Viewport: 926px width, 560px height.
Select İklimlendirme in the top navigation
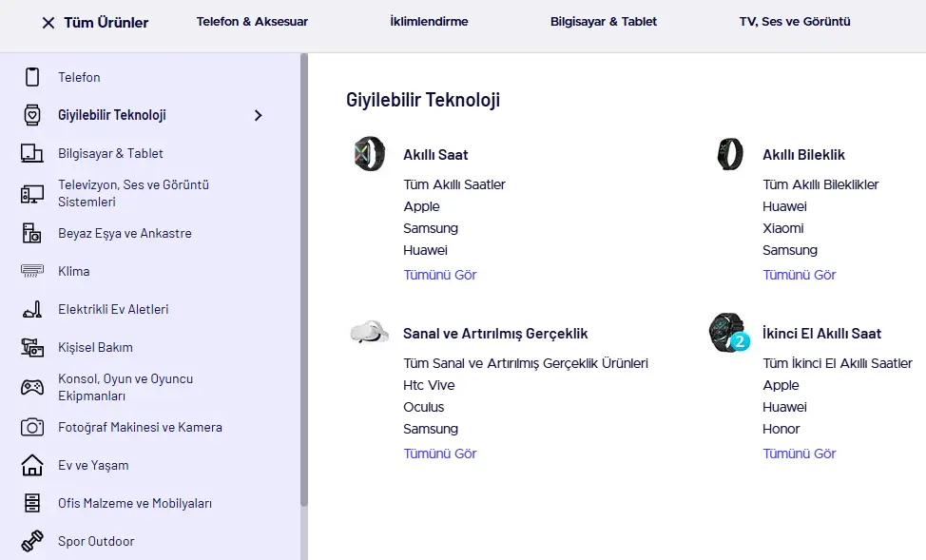pos(429,22)
